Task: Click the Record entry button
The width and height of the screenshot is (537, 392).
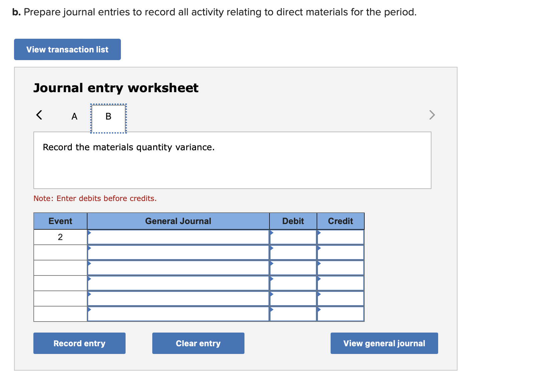Action: click(79, 343)
